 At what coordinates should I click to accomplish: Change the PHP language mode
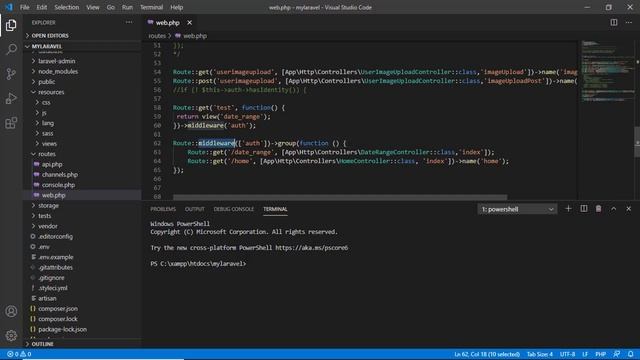coord(600,354)
